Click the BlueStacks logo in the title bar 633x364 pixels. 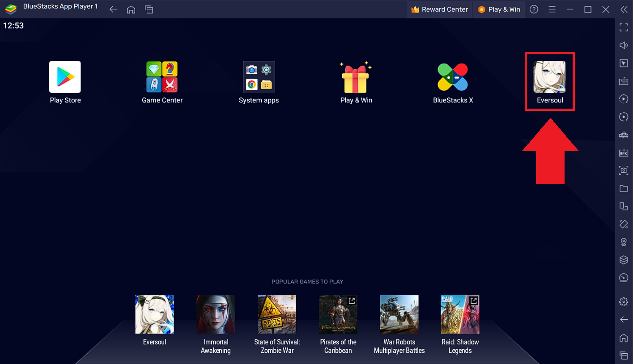click(x=11, y=9)
